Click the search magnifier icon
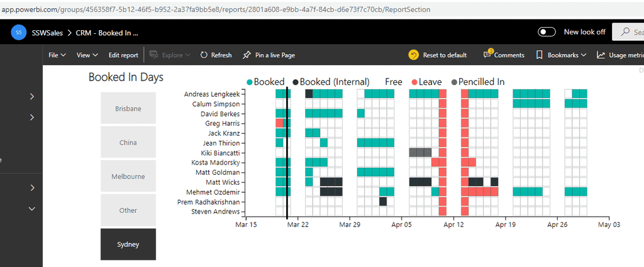The image size is (644, 267). coord(625,32)
